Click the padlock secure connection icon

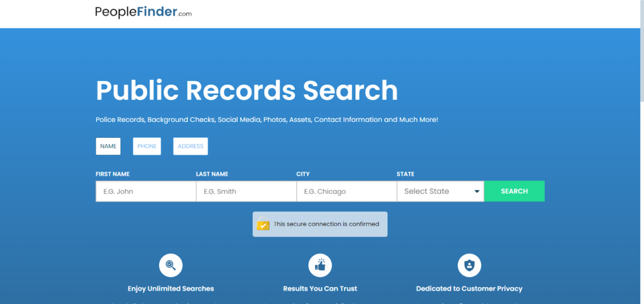pyautogui.click(x=263, y=224)
